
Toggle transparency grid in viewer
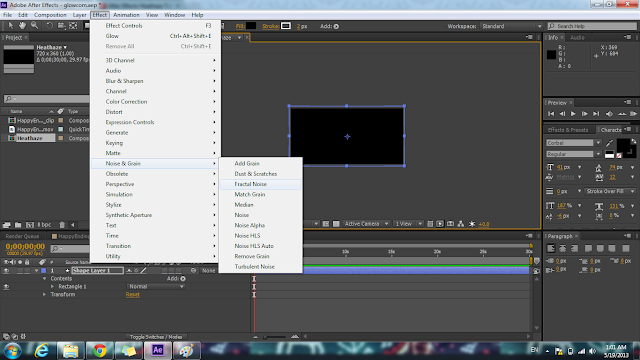click(x=336, y=224)
